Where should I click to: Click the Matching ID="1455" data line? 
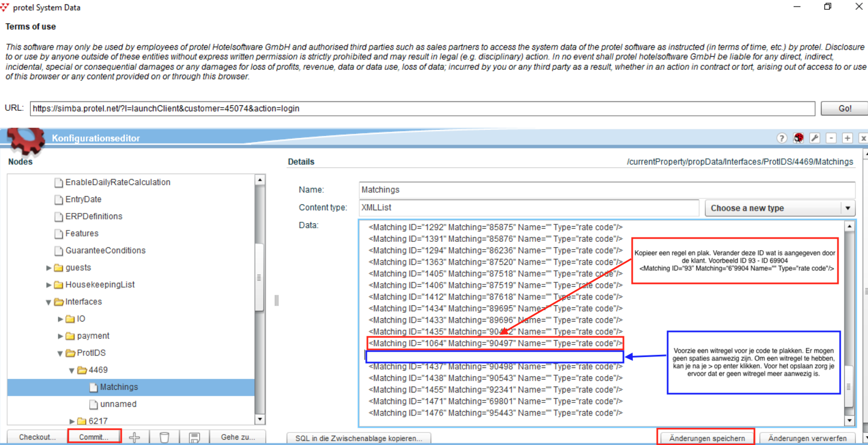click(496, 390)
